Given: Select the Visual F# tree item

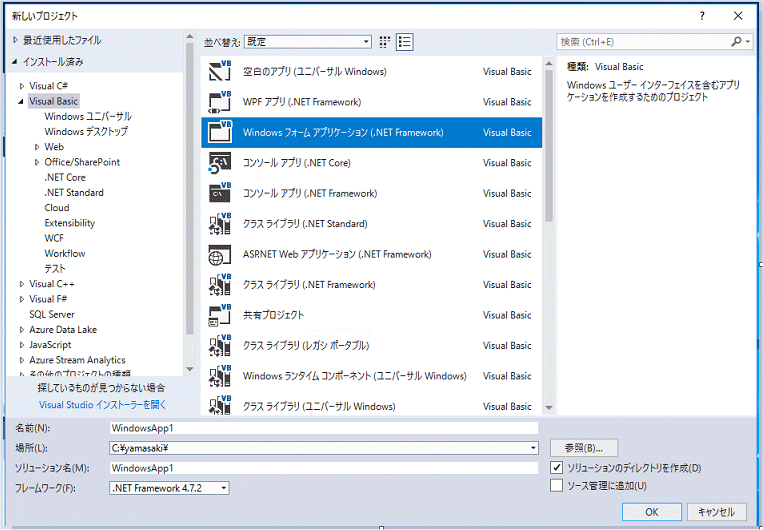Looking at the screenshot, I should (48, 299).
